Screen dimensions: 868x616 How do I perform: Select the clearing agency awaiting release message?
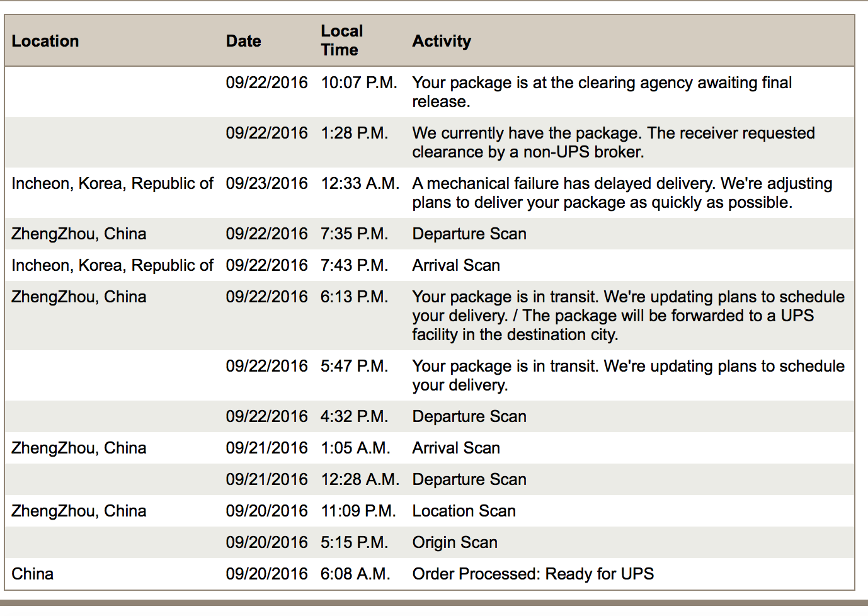coord(602,92)
